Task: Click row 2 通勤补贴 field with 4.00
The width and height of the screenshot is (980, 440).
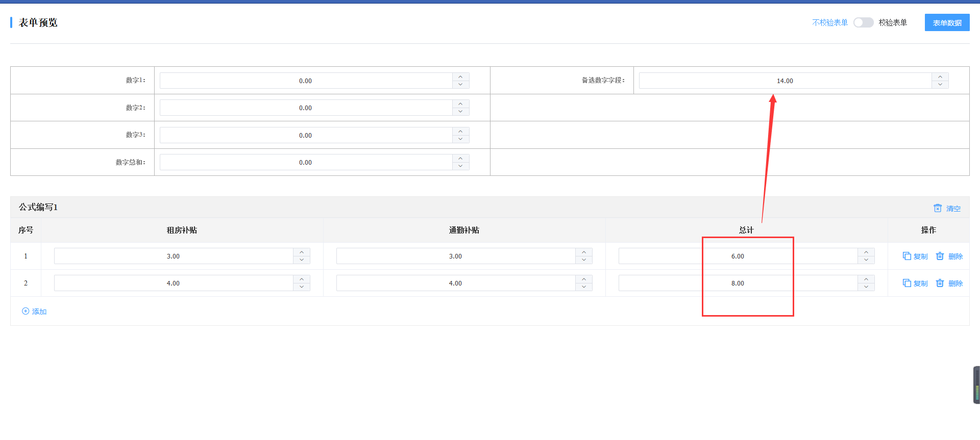Action: pos(456,283)
